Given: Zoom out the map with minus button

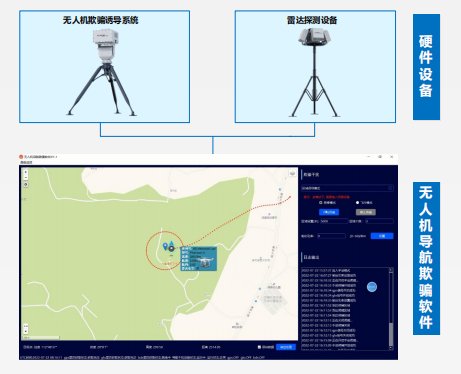Looking at the screenshot, I should pos(26,177).
